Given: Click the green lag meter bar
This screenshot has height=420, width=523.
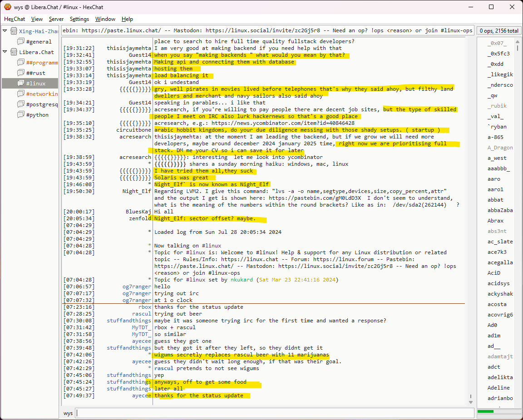Looking at the screenshot, I should pyautogui.click(x=485, y=411).
